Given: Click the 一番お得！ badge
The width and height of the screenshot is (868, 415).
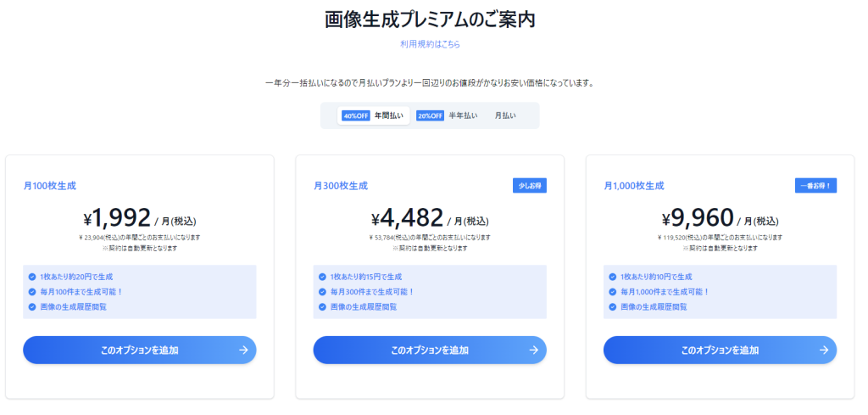Looking at the screenshot, I should tap(815, 185).
